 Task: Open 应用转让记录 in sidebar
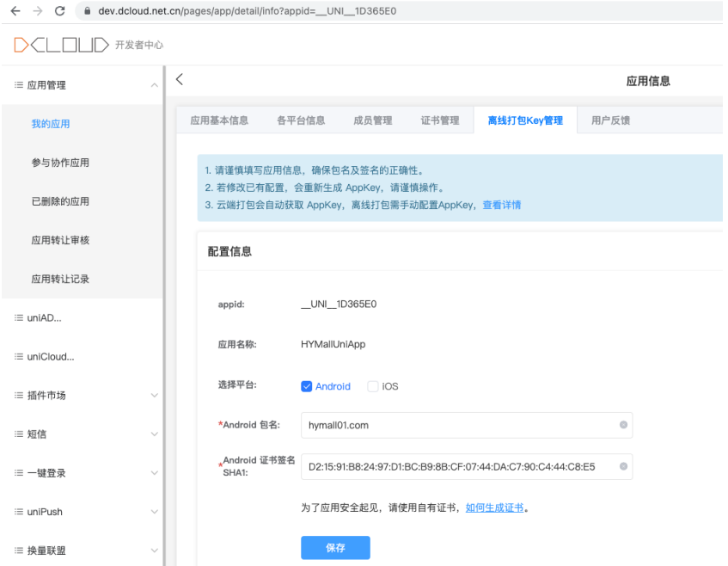pyautogui.click(x=60, y=280)
